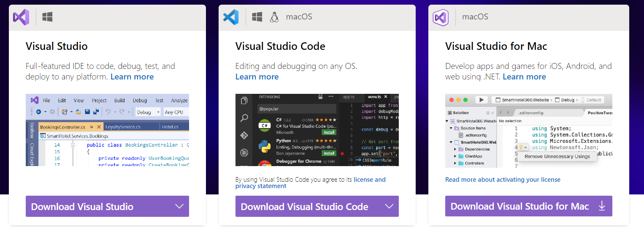Open Learn more link for Visual Studio for Mac
This screenshot has height=235, width=644.
click(x=524, y=77)
